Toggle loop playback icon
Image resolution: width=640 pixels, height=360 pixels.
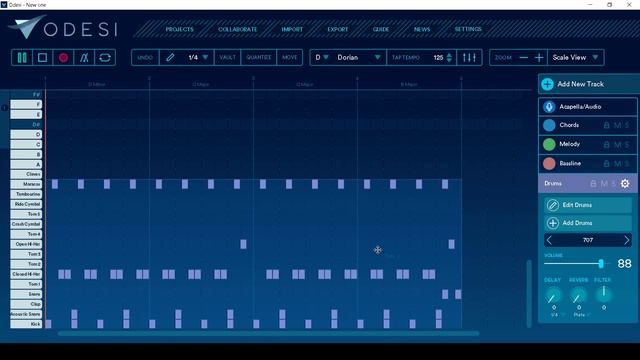(x=105, y=58)
